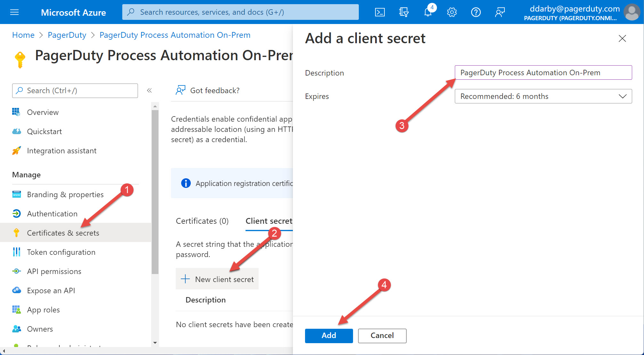Open the portal hamburger menu
Image resolution: width=644 pixels, height=355 pixels.
14,12
